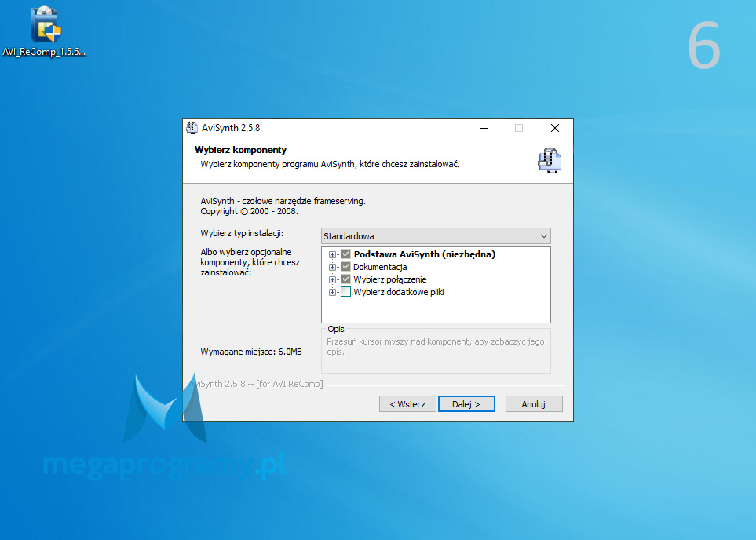Select the Wybierz dodatkowe pliki row label

[399, 292]
